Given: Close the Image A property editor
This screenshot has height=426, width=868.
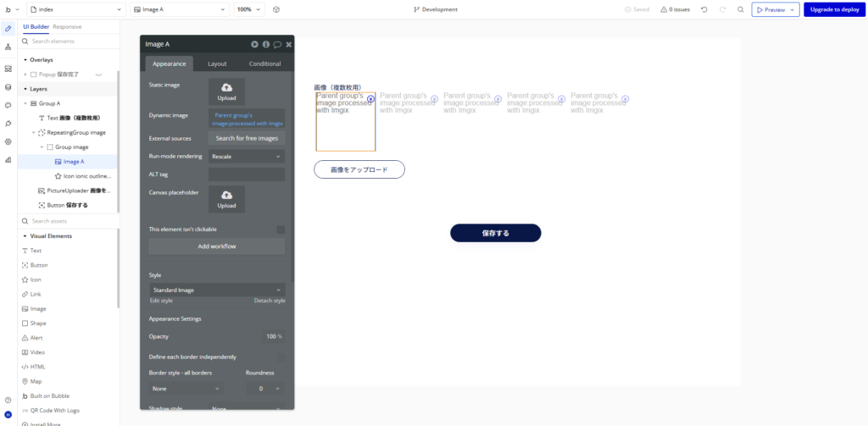Looking at the screenshot, I should click(x=289, y=44).
